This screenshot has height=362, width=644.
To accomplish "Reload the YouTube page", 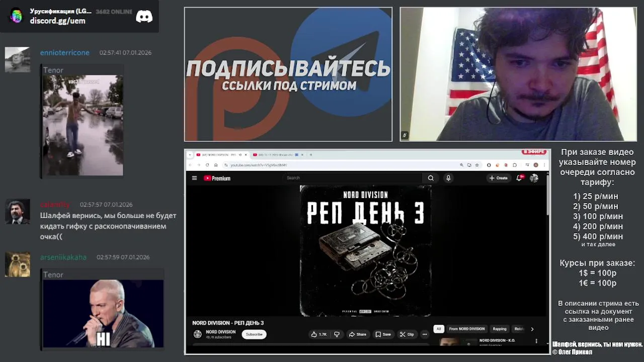I will click(207, 165).
